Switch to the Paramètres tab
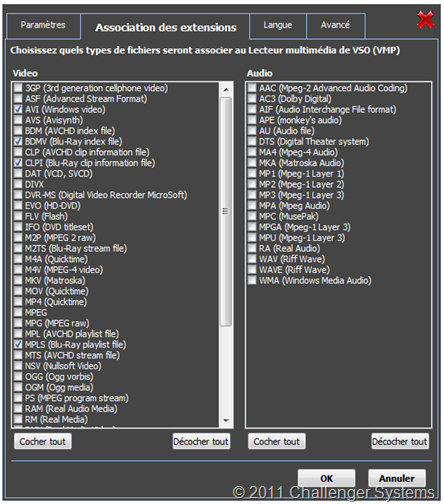Screen dimensions: 444x504 43,25
